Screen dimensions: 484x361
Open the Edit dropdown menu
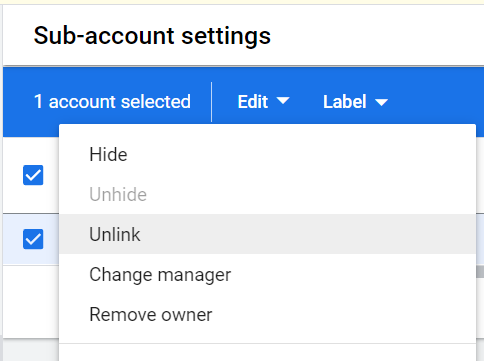tap(263, 102)
